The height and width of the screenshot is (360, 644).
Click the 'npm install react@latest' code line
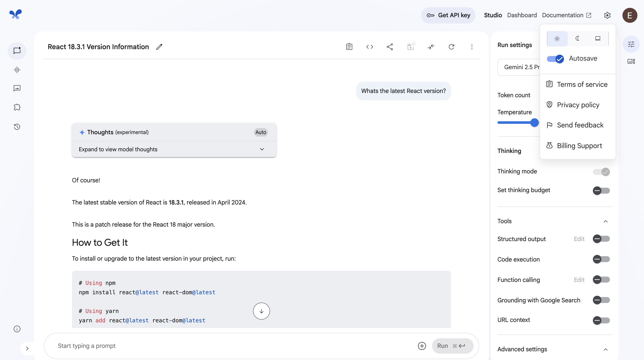pos(147,292)
